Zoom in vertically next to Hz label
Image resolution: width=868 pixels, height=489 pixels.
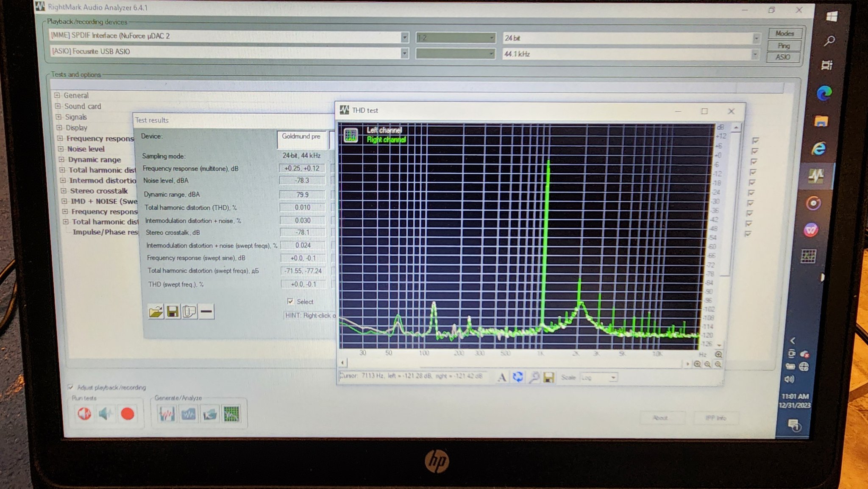(718, 354)
